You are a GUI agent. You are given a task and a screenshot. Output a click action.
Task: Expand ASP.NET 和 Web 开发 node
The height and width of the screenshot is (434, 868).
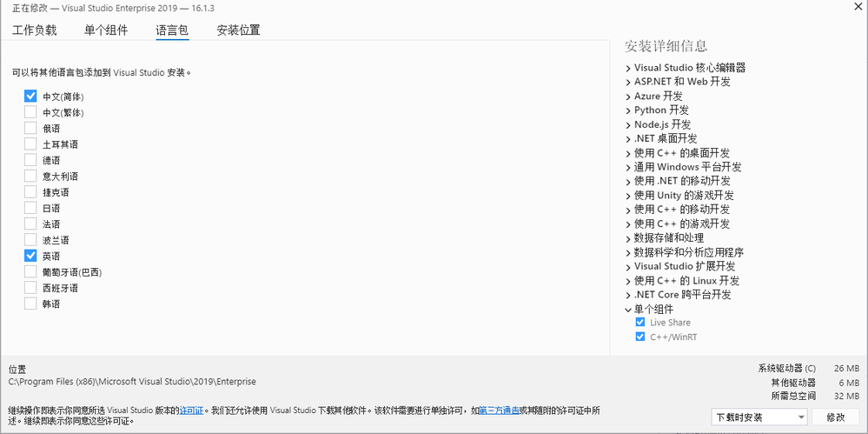click(628, 83)
